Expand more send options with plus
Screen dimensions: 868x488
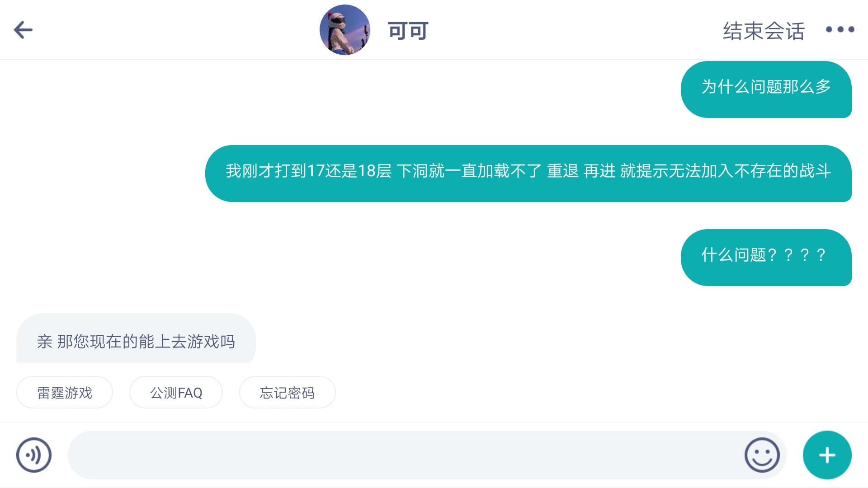[827, 455]
